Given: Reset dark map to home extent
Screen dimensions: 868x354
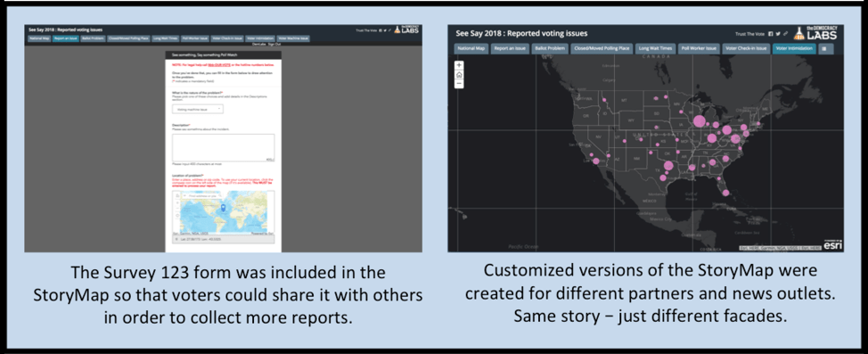Looking at the screenshot, I should 459,74.
